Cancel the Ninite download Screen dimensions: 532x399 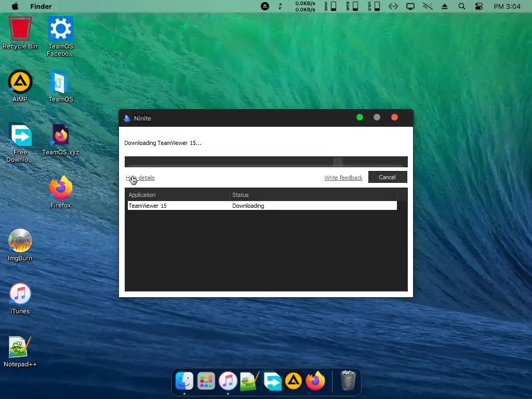click(388, 177)
